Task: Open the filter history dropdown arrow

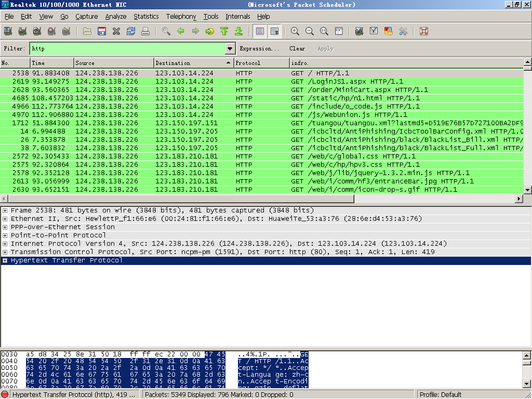Action: click(x=230, y=48)
